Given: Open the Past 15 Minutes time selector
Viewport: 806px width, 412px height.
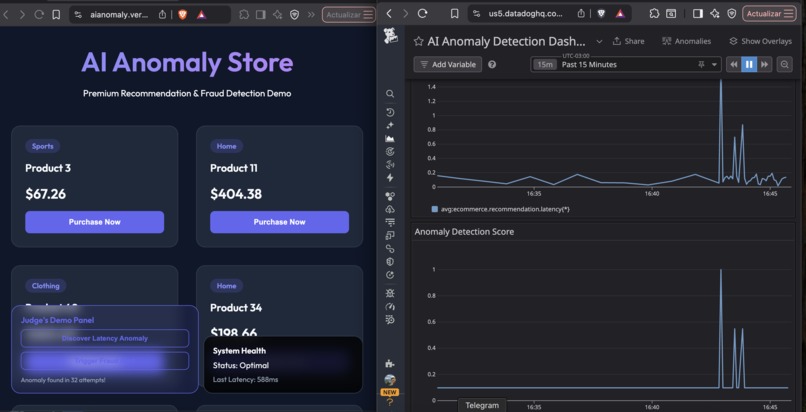Looking at the screenshot, I should click(x=626, y=65).
